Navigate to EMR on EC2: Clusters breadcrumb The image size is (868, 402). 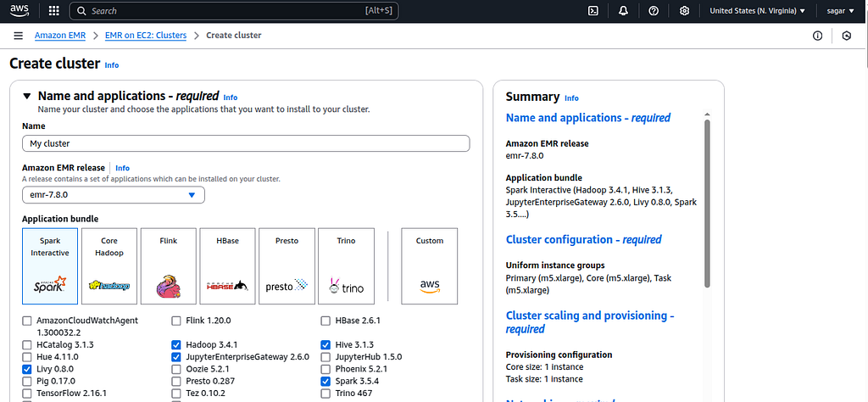(x=146, y=36)
